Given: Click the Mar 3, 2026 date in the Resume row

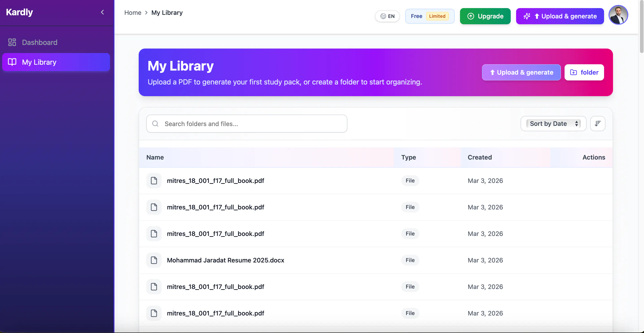Looking at the screenshot, I should [x=485, y=260].
